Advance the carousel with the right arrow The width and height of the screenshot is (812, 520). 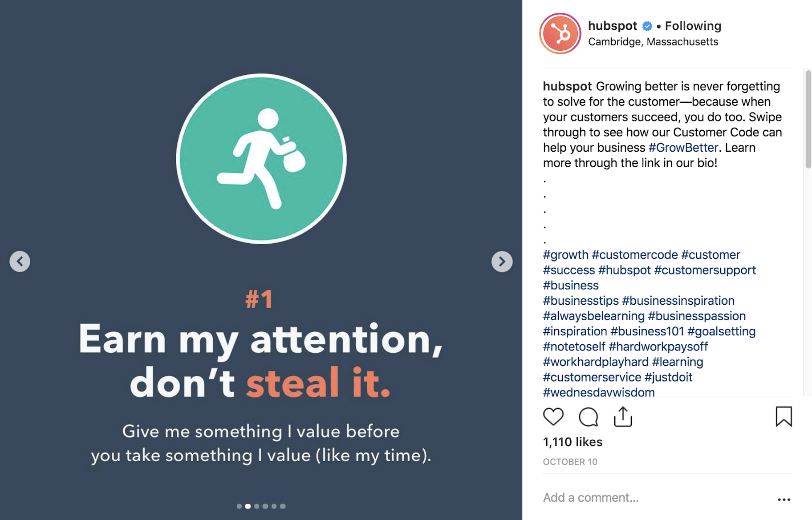(x=502, y=262)
